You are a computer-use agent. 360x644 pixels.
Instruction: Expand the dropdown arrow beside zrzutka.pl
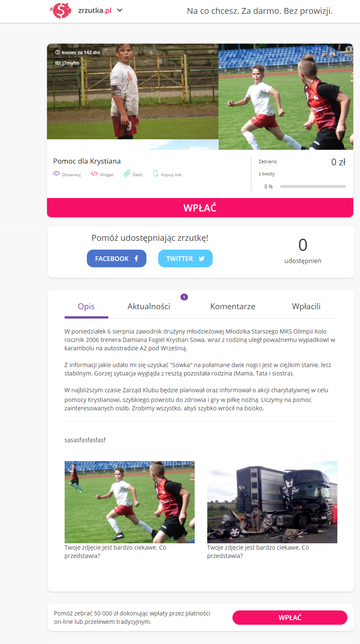pos(120,10)
